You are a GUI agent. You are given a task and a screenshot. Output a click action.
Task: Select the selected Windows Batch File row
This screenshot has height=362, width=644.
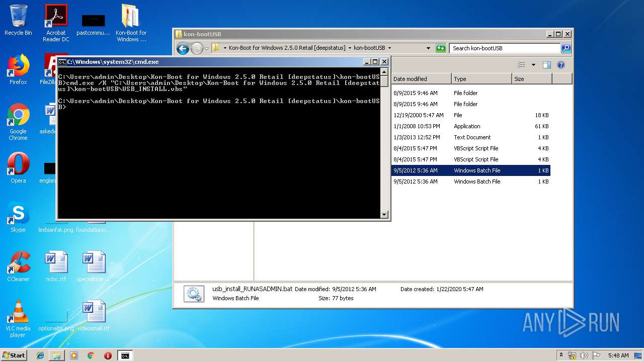click(471, 170)
